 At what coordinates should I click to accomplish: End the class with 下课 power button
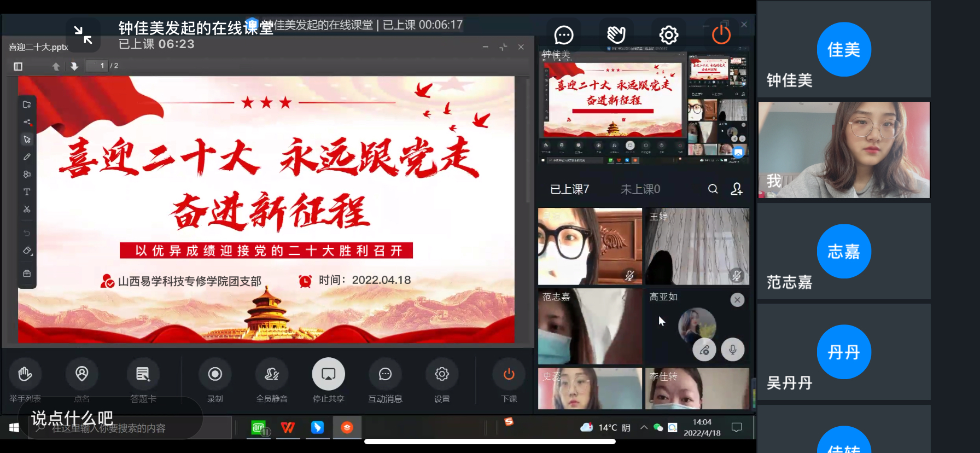[x=509, y=381]
